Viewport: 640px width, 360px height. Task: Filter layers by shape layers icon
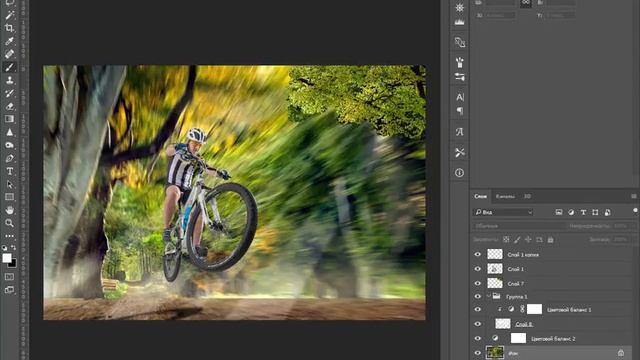click(596, 212)
